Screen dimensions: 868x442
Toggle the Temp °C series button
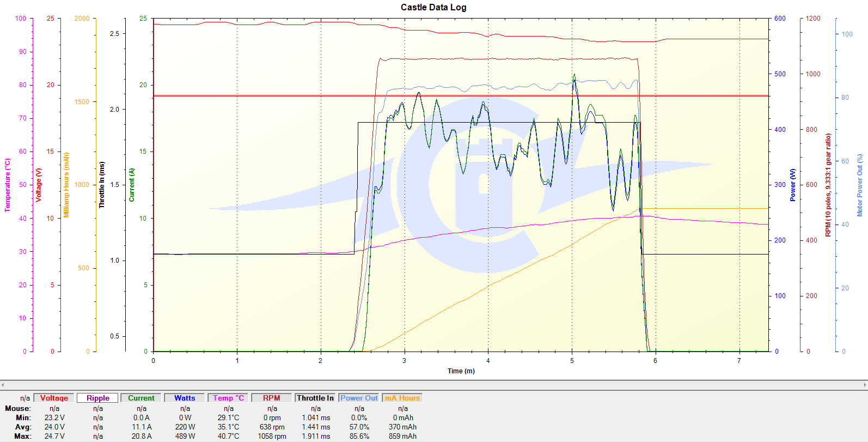[228, 398]
